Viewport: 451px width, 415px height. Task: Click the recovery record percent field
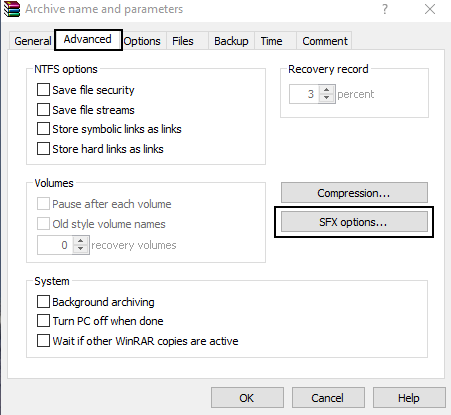[x=304, y=94]
